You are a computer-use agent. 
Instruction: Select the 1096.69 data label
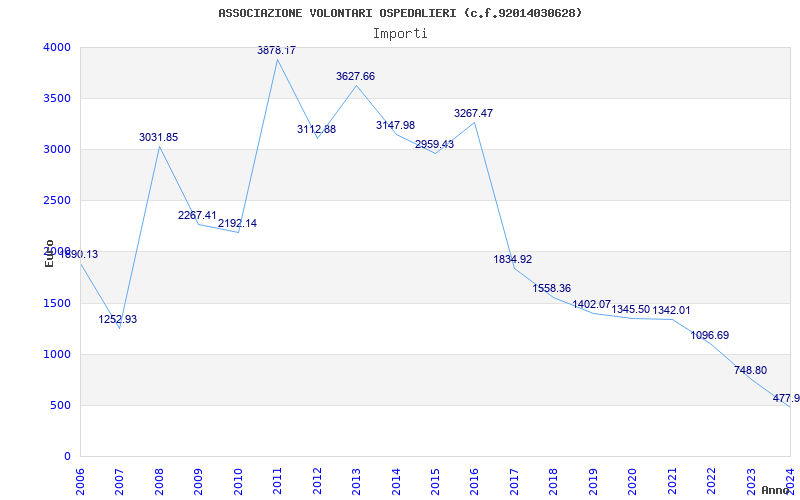[x=710, y=336]
